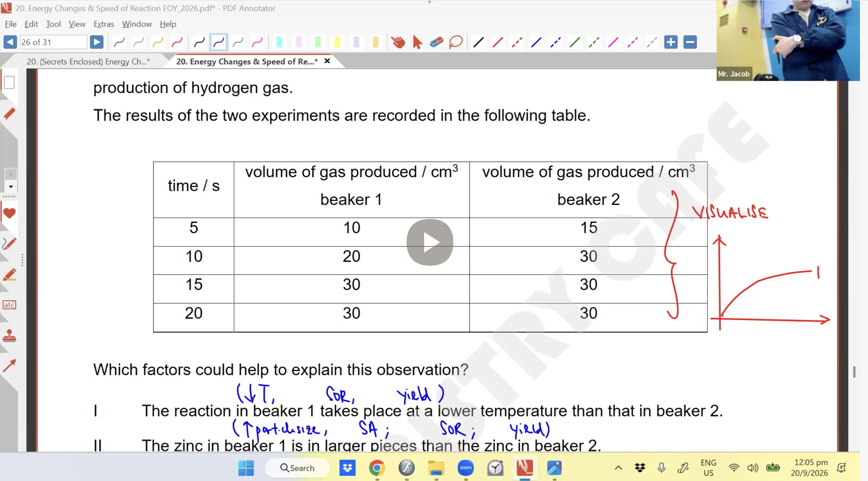868x481 pixels.
Task: Click the page number field '26 of 31'
Action: [x=53, y=42]
